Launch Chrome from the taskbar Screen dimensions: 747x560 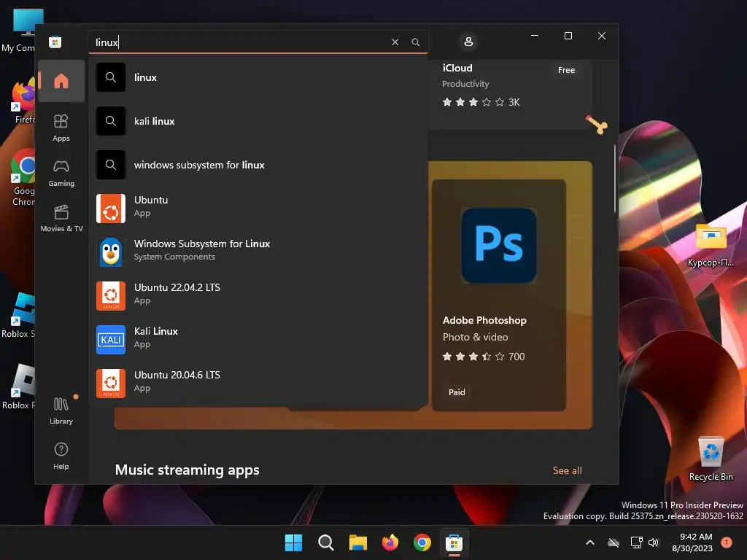pyautogui.click(x=422, y=542)
